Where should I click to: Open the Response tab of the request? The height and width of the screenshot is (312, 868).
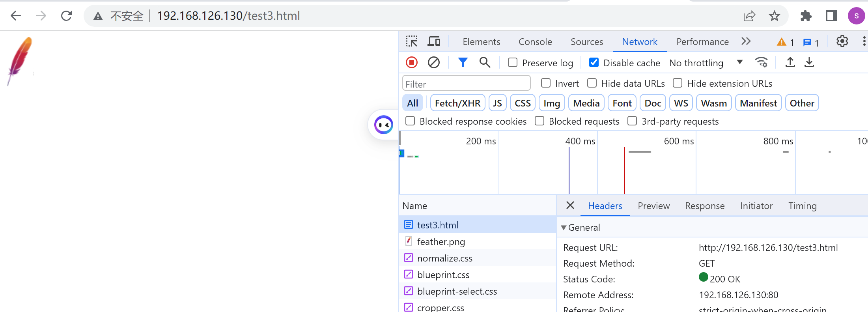tap(705, 206)
